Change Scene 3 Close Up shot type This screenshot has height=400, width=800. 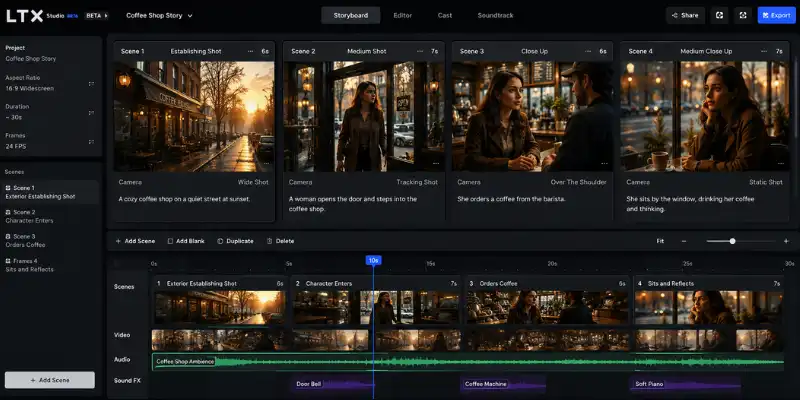coord(534,51)
